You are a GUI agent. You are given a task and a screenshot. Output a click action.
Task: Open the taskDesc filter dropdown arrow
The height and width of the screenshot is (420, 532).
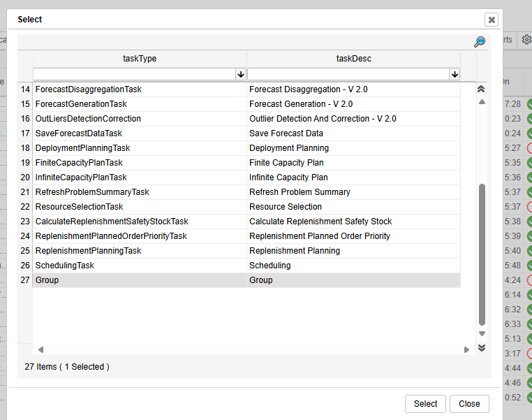tap(455, 74)
